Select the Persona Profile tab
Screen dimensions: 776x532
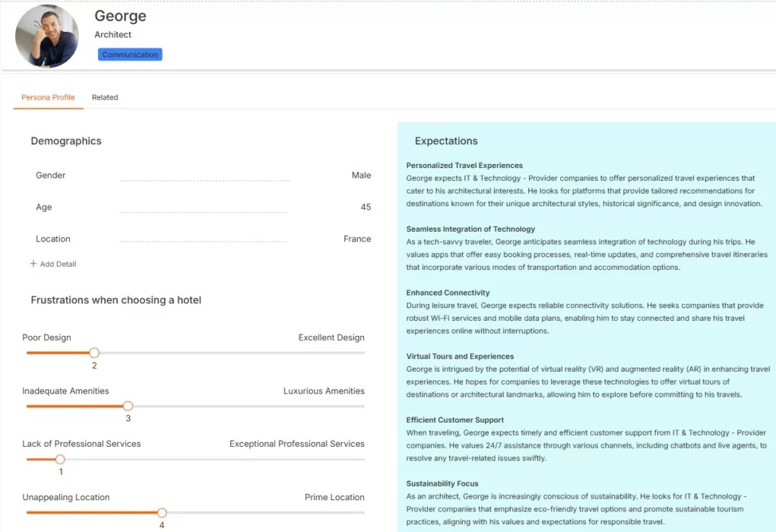(x=48, y=97)
